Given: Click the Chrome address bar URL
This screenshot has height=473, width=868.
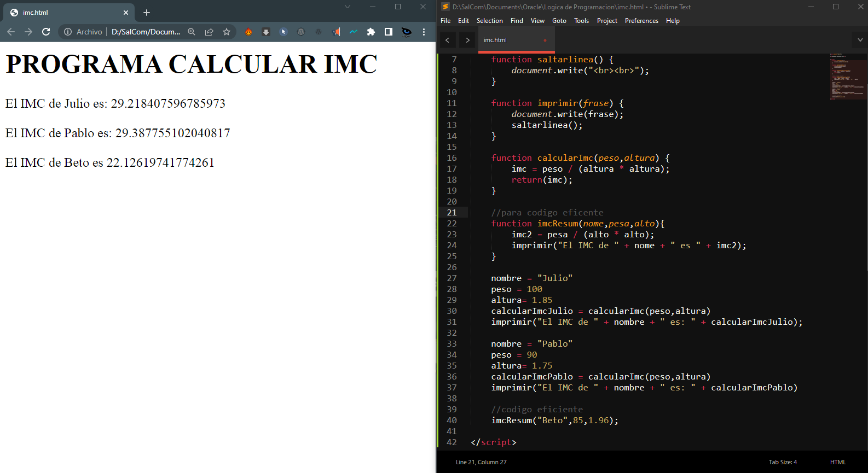Looking at the screenshot, I should tap(146, 32).
